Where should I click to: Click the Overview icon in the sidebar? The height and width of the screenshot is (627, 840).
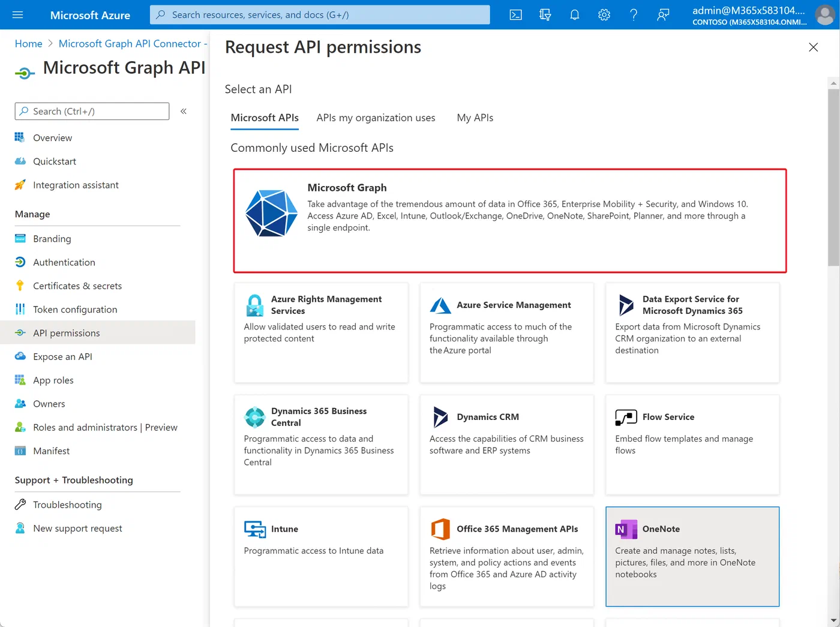20,137
